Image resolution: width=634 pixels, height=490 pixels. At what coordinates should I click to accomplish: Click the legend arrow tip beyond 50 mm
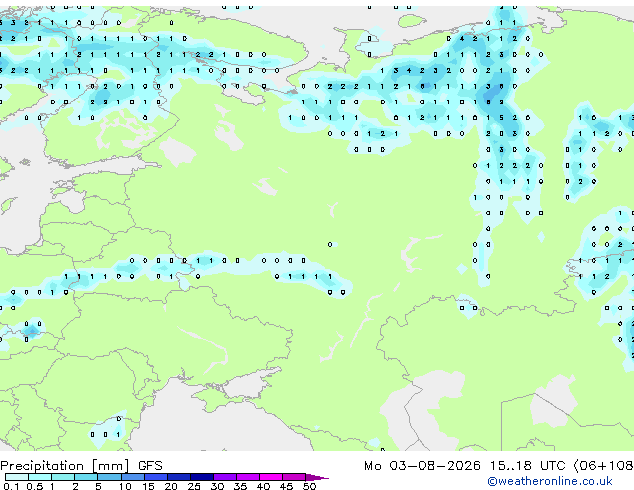[317, 477]
